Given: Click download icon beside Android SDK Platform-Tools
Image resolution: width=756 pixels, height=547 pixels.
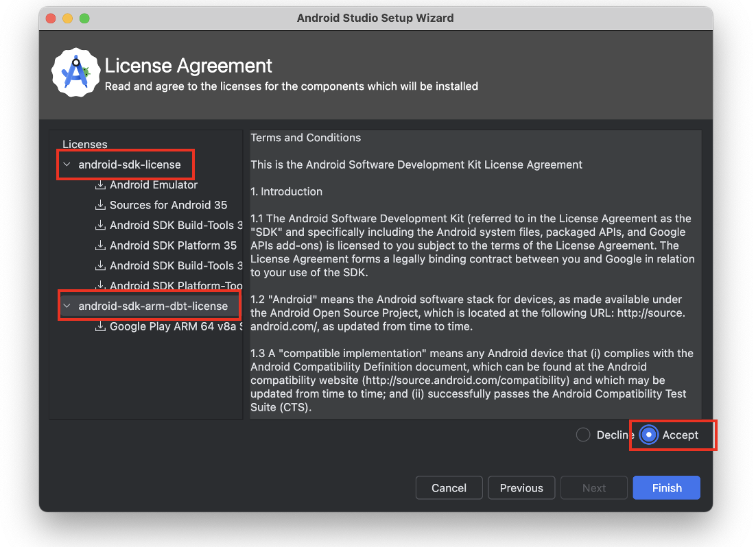Looking at the screenshot, I should (x=100, y=285).
